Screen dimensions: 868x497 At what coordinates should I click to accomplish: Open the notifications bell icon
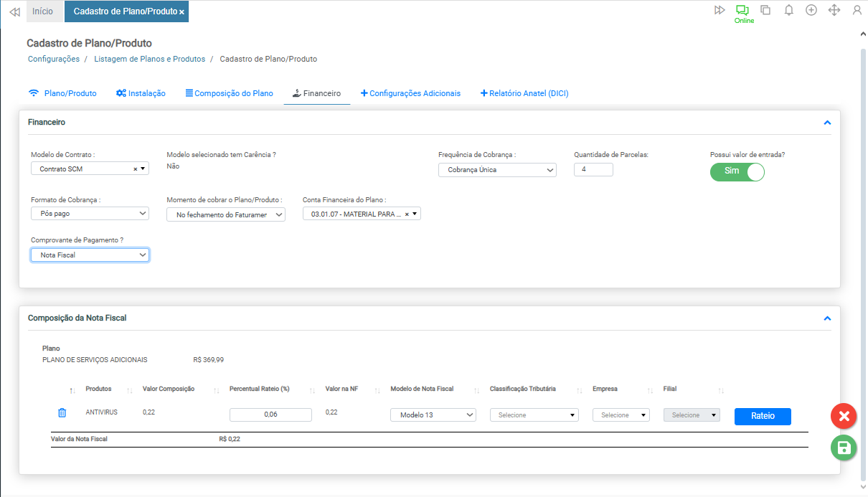coord(788,11)
